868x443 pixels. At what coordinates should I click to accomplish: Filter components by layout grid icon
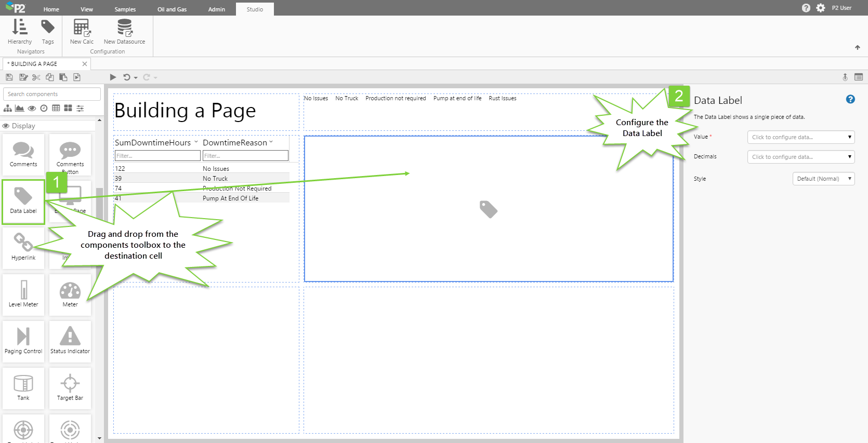point(68,108)
